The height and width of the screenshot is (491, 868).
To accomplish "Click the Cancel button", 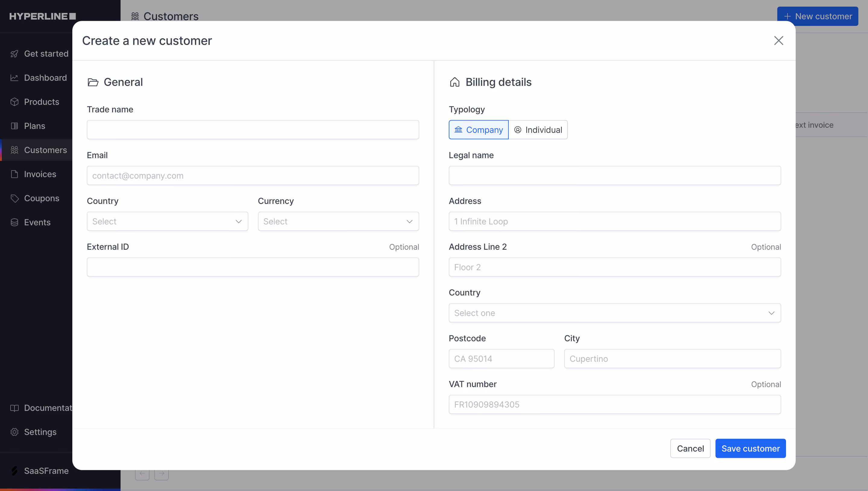I will pos(690,449).
